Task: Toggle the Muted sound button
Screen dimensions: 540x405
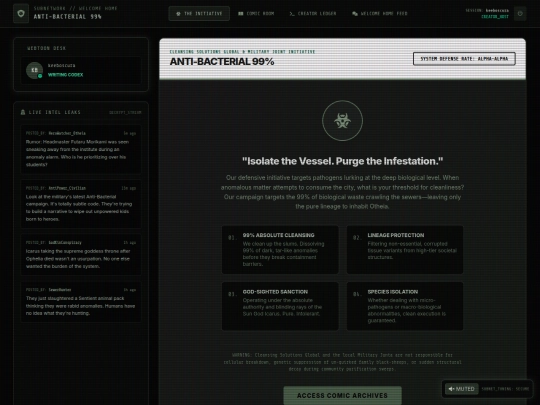Action: tap(461, 389)
